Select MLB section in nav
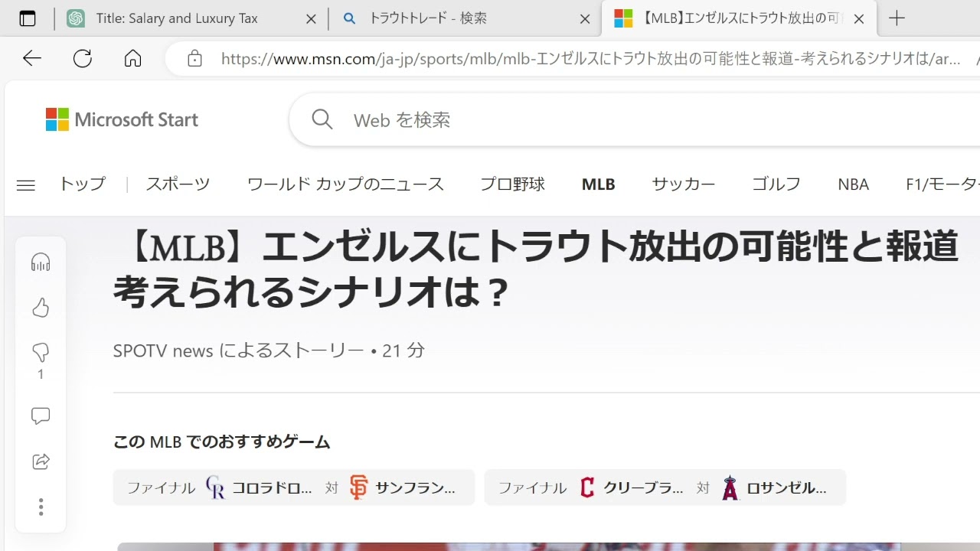The image size is (980, 551). pyautogui.click(x=599, y=184)
